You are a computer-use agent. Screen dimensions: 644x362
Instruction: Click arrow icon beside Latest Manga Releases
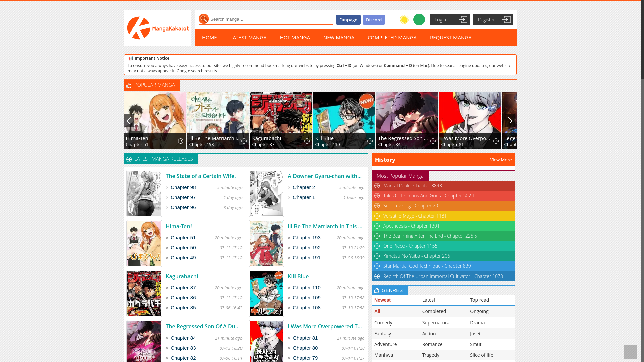point(129,159)
